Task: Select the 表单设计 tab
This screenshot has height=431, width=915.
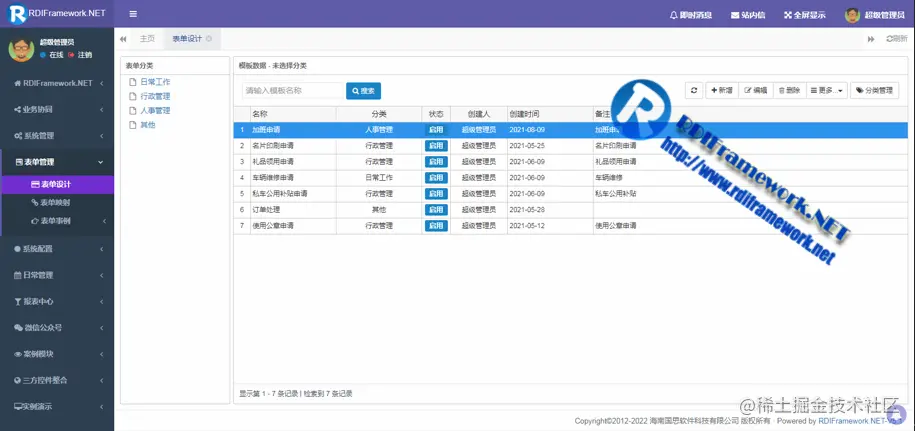Action: (x=187, y=39)
